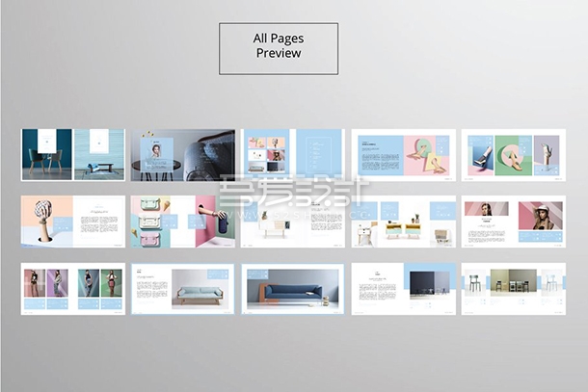Open the dark teal dining chairs spread
This screenshot has height=392, width=588.
73,154
